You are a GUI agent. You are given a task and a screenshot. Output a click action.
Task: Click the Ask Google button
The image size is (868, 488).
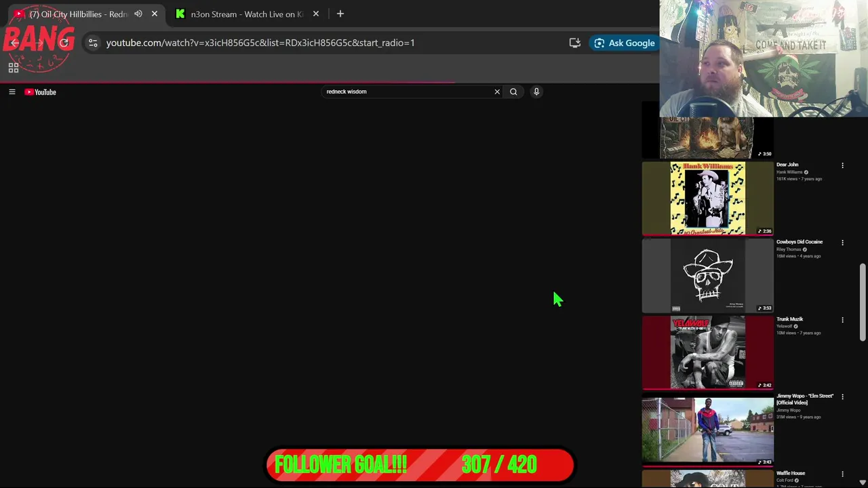click(x=625, y=43)
